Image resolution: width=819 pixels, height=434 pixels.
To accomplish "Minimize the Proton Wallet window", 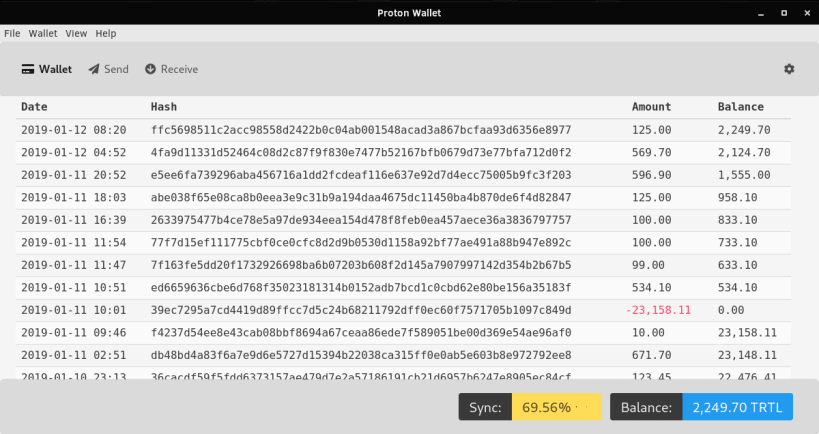I will (760, 14).
